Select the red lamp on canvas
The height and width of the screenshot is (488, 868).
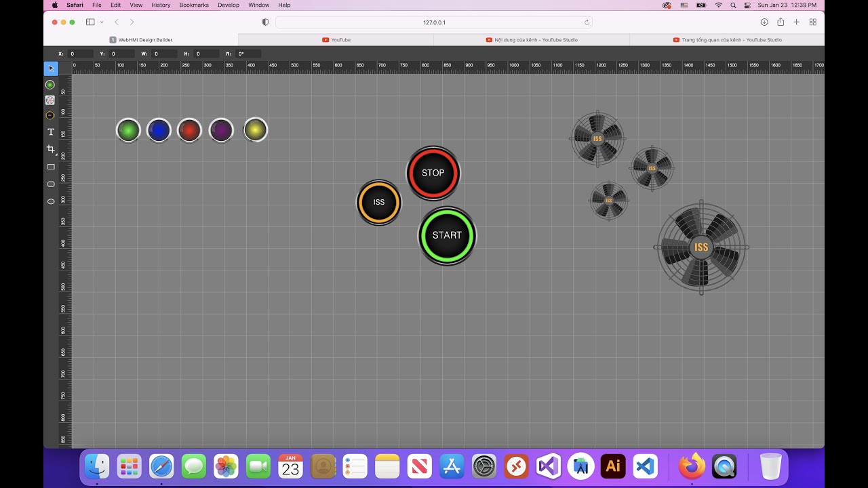[190, 130]
